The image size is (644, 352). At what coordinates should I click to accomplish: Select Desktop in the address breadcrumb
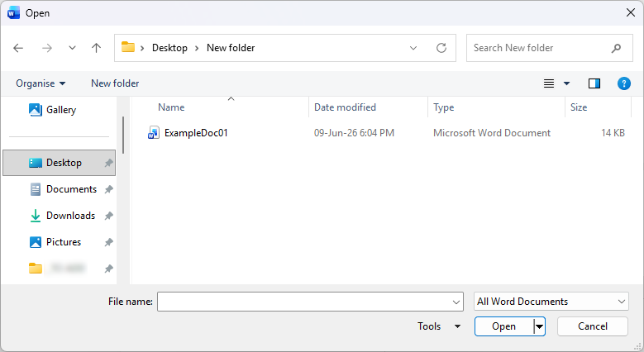coord(169,48)
